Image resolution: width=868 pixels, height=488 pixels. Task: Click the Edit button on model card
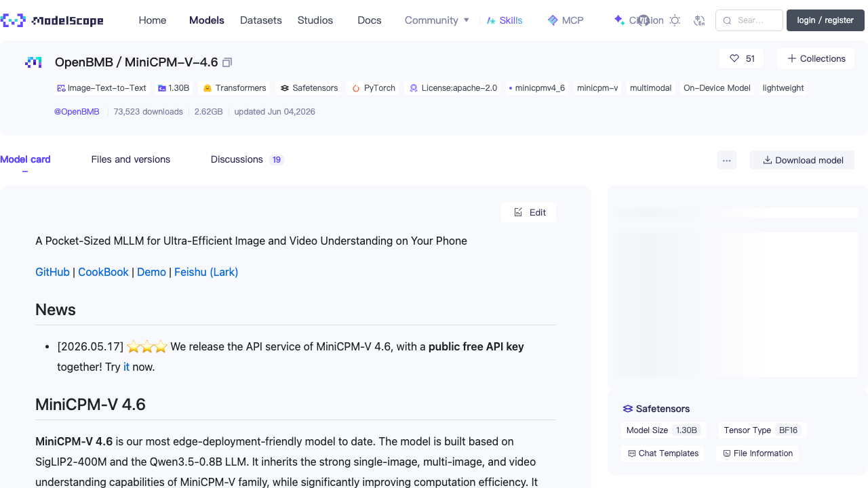click(529, 212)
